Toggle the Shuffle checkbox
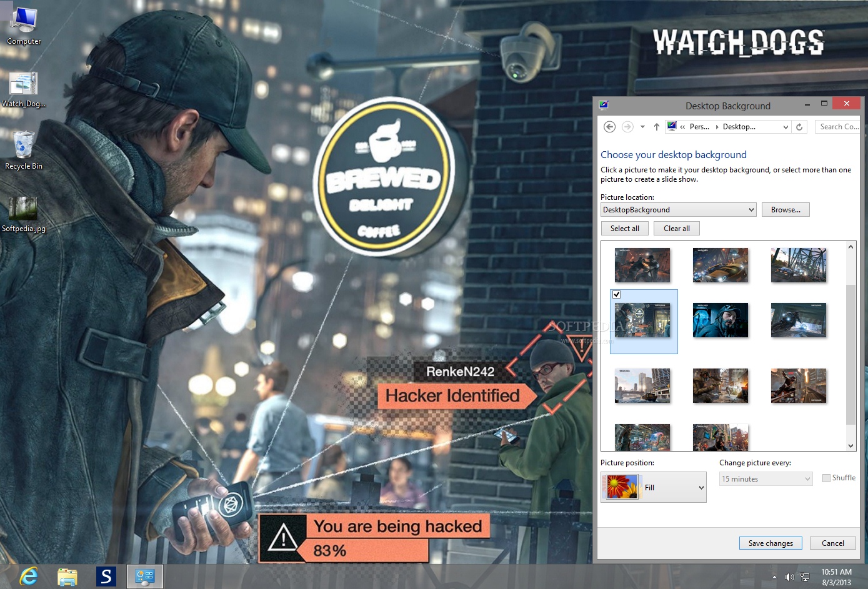Screen dimensions: 868x589 826,478
